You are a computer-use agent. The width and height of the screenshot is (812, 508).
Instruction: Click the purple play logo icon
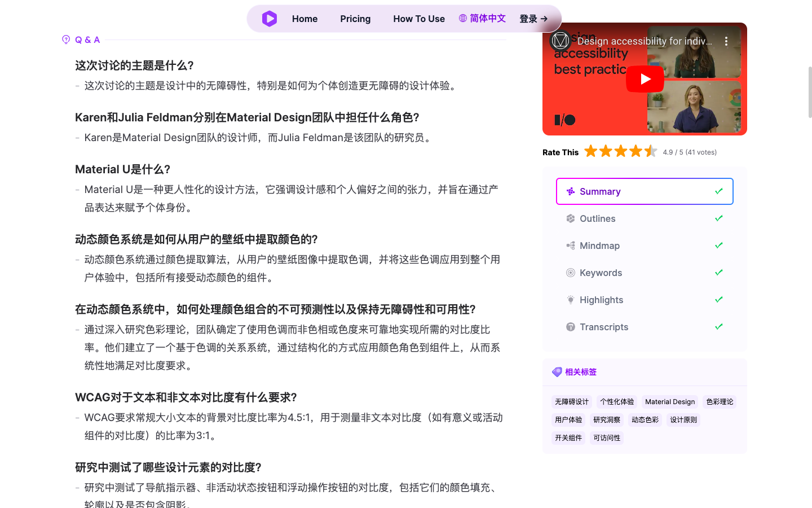pos(270,19)
